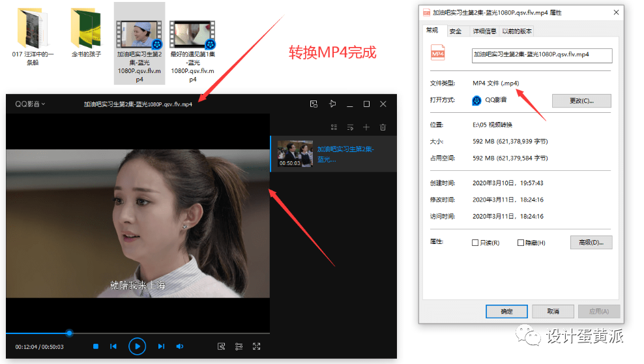
Task: Stop playback in QQ影音
Action: [x=96, y=346]
